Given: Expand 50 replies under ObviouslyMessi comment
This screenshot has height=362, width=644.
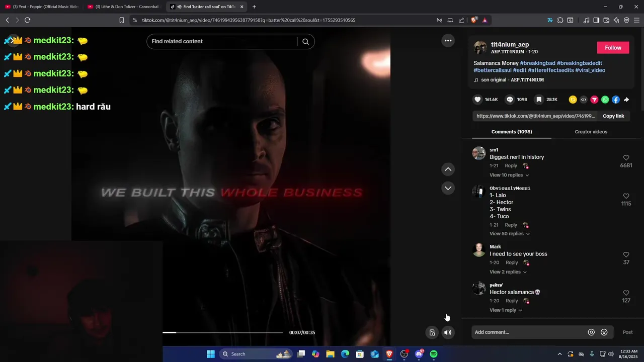Looking at the screenshot, I should click(x=509, y=234).
